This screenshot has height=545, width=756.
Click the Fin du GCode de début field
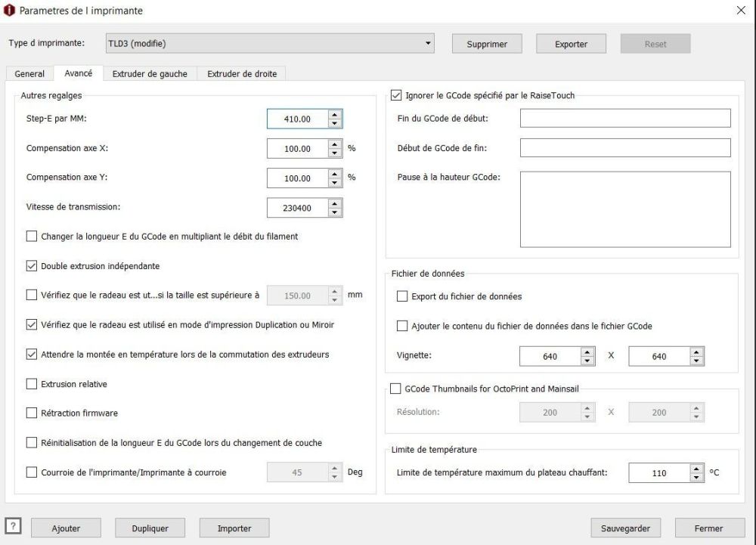pos(625,118)
